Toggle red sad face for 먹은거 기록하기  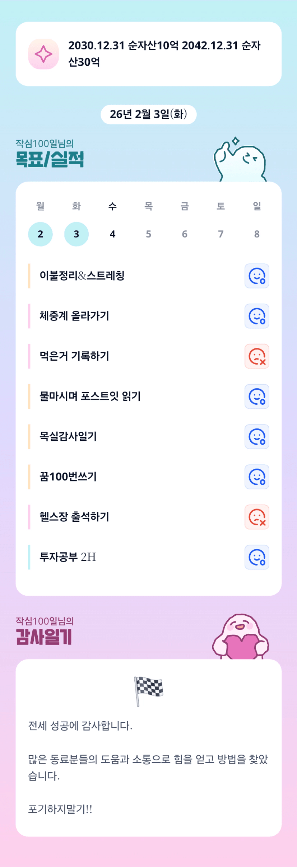[x=257, y=356]
